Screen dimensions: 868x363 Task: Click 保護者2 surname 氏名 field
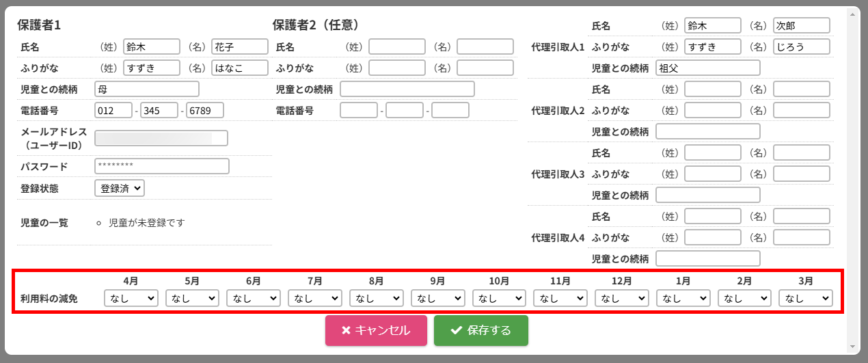(397, 46)
